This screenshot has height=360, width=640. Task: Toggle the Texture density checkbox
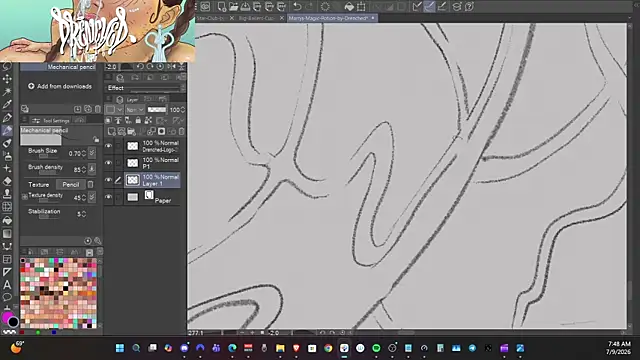[x=24, y=197]
